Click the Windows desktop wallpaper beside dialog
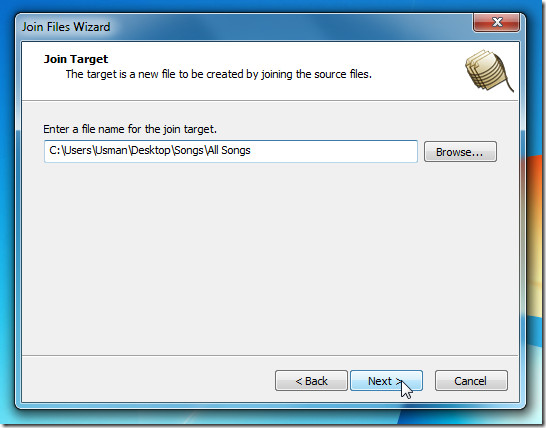Viewport: 546px width, 428px height. 535,244
